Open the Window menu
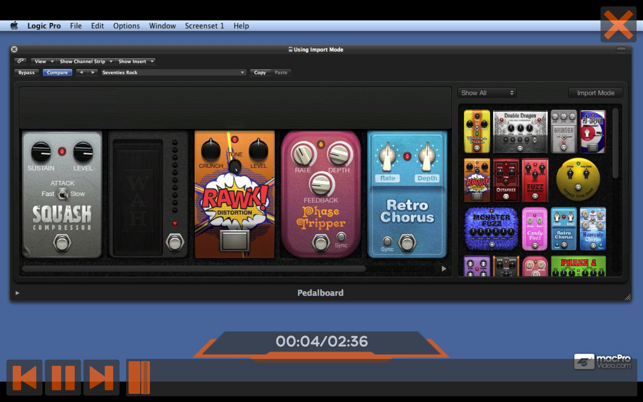Viewport: 643px width, 402px height. pyautogui.click(x=162, y=26)
